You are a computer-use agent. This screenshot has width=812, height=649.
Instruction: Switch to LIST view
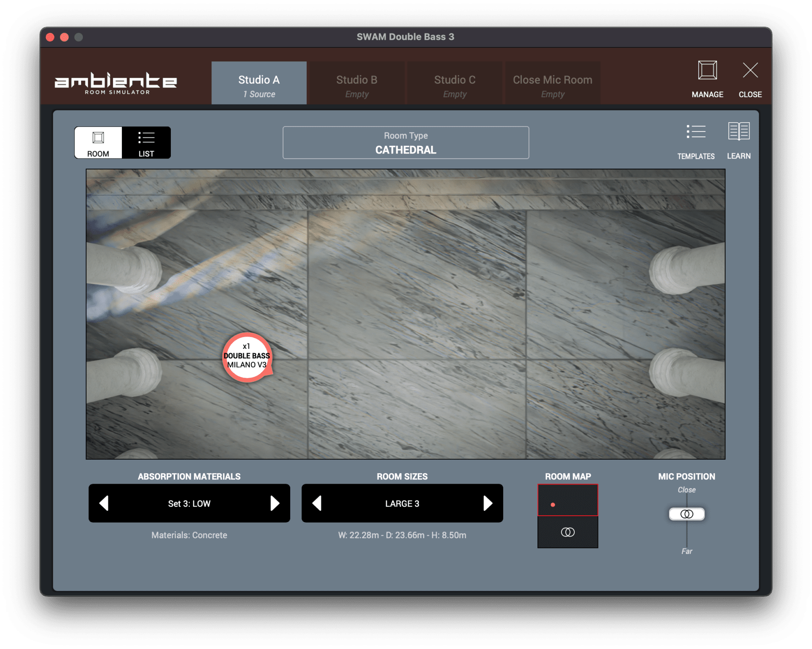click(x=146, y=142)
